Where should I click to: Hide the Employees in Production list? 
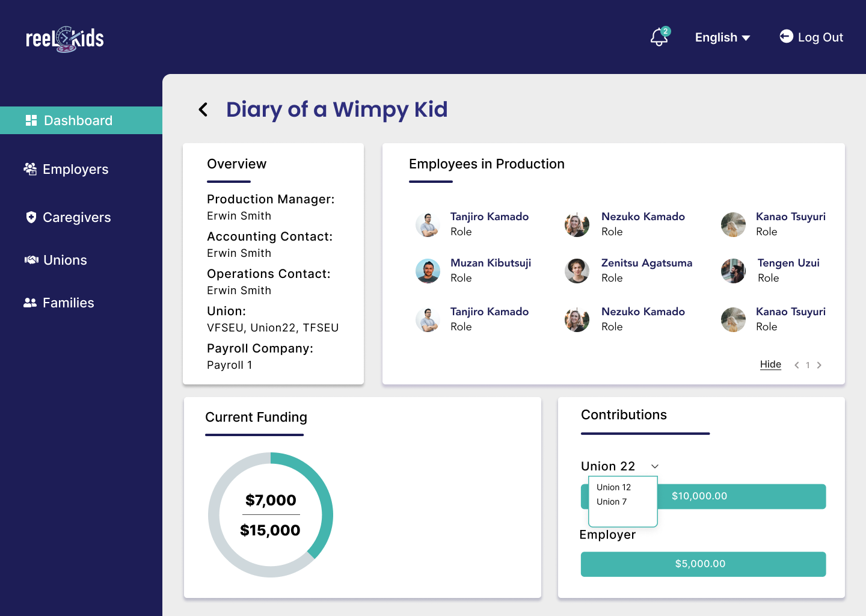pos(770,365)
